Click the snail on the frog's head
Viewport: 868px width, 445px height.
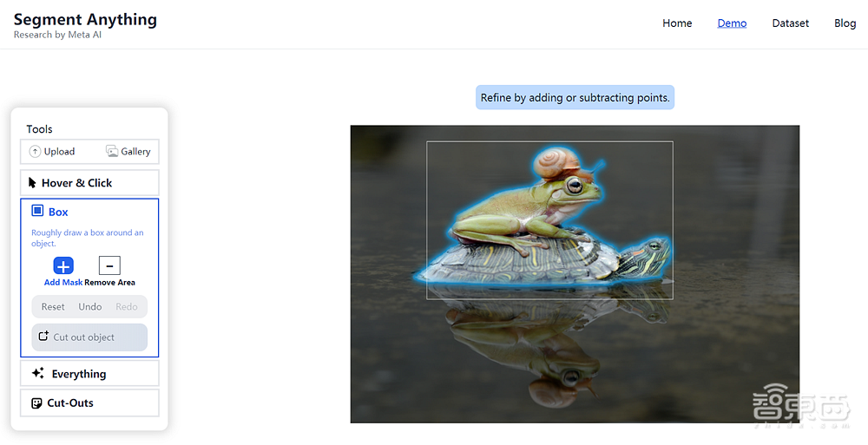[x=556, y=163]
